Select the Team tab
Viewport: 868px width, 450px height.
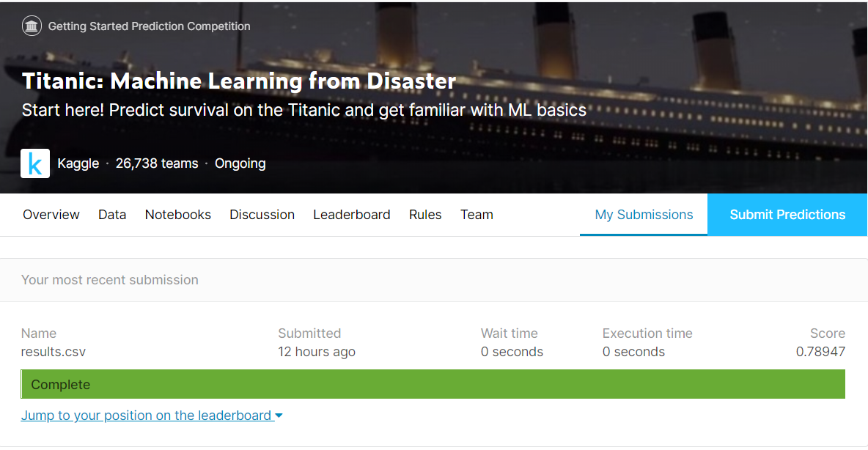[x=477, y=215]
